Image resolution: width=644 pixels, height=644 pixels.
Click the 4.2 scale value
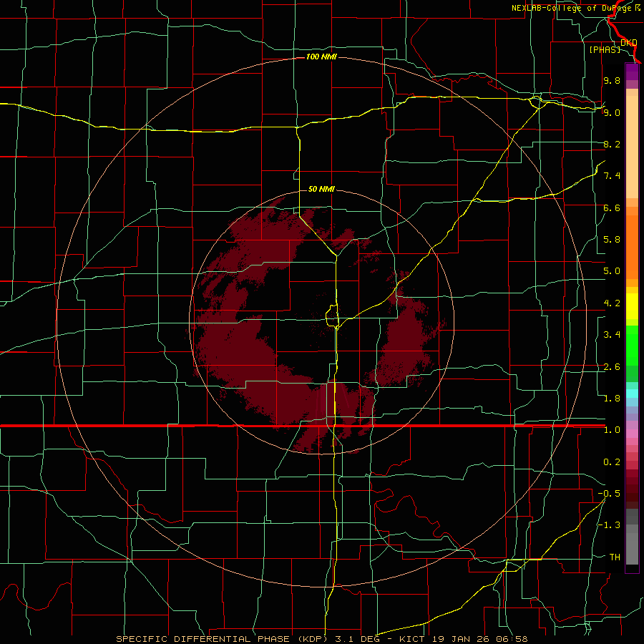coord(612,303)
